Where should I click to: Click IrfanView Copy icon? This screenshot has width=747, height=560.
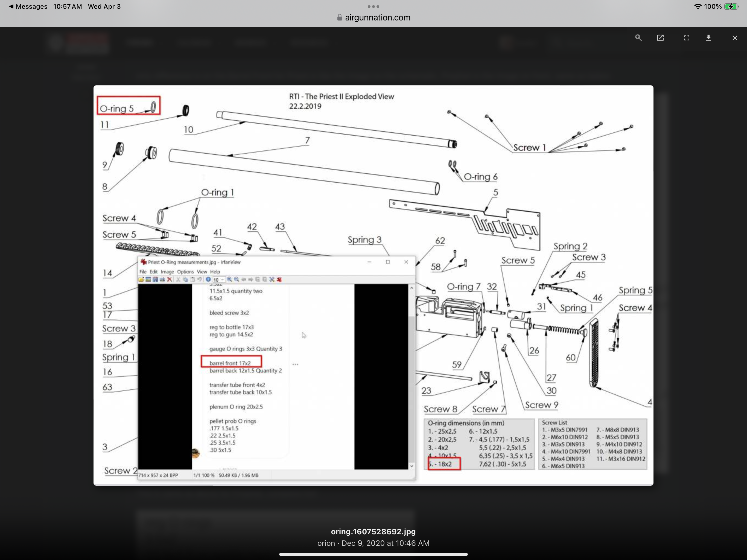(185, 279)
